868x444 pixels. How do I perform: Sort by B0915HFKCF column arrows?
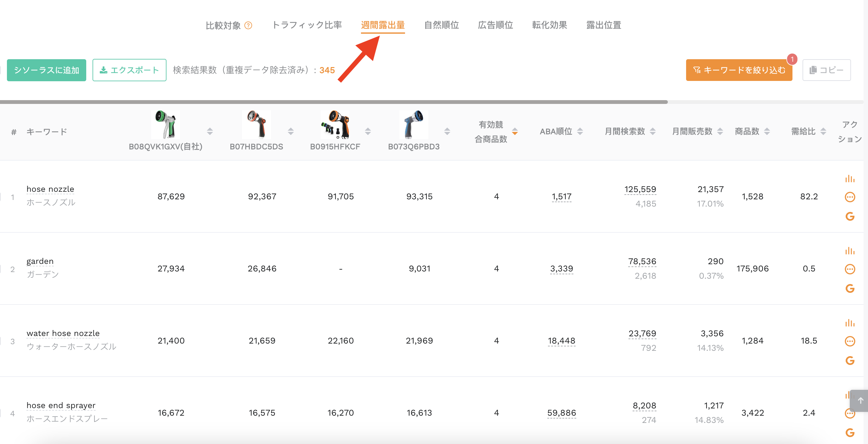click(x=368, y=132)
